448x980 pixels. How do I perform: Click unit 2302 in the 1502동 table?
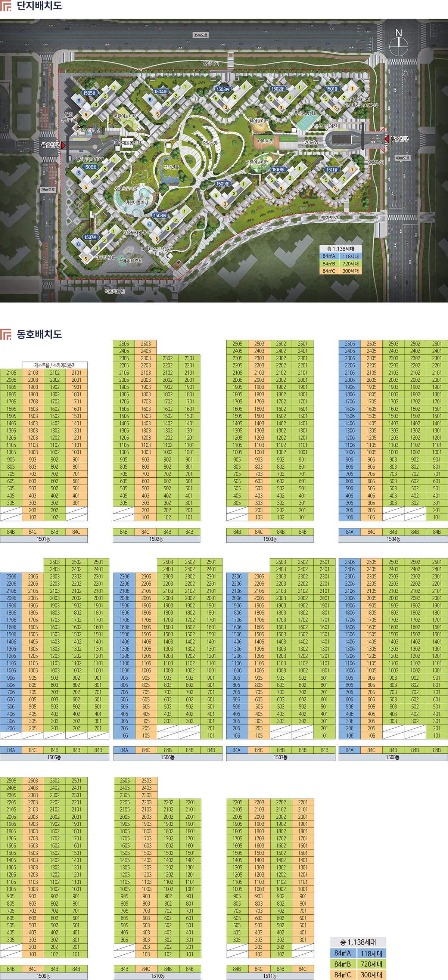click(x=168, y=358)
